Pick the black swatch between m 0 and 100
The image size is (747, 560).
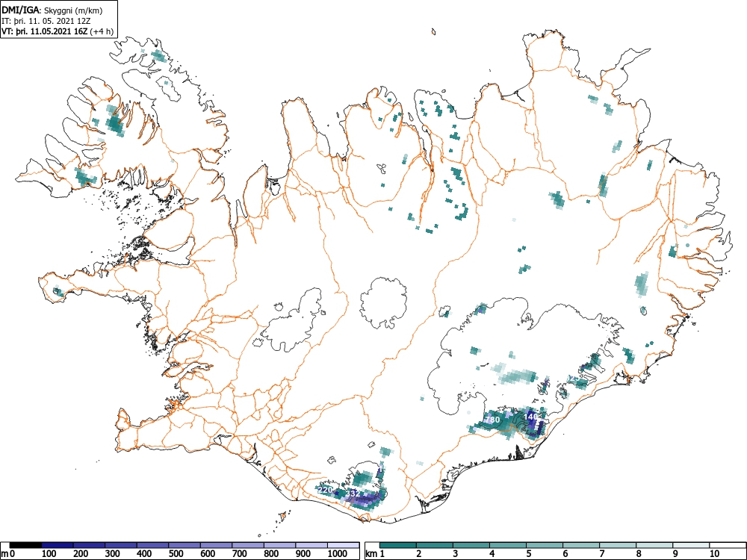(25, 545)
